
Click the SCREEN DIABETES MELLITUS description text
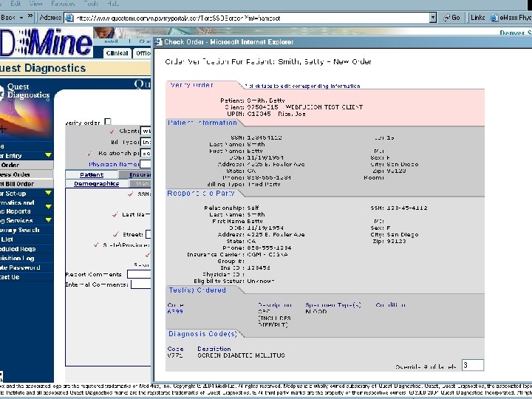[x=241, y=355]
